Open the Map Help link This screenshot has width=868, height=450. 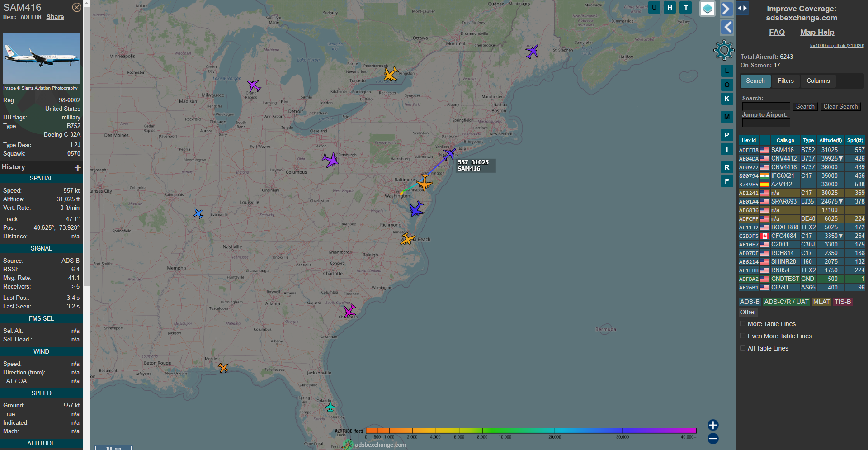click(x=817, y=32)
